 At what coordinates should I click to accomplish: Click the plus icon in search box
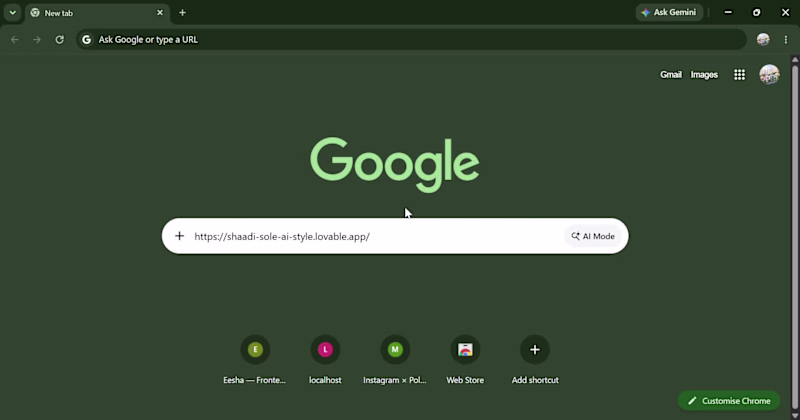(x=179, y=236)
